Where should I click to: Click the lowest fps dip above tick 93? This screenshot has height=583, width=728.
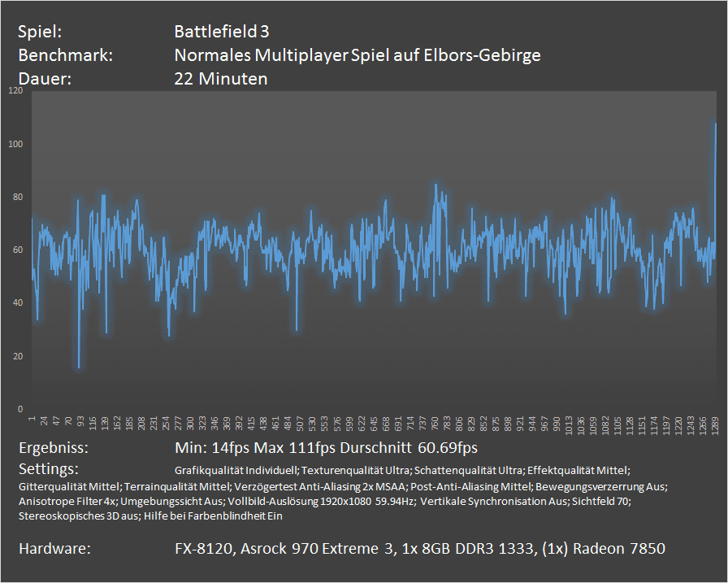pos(79,367)
